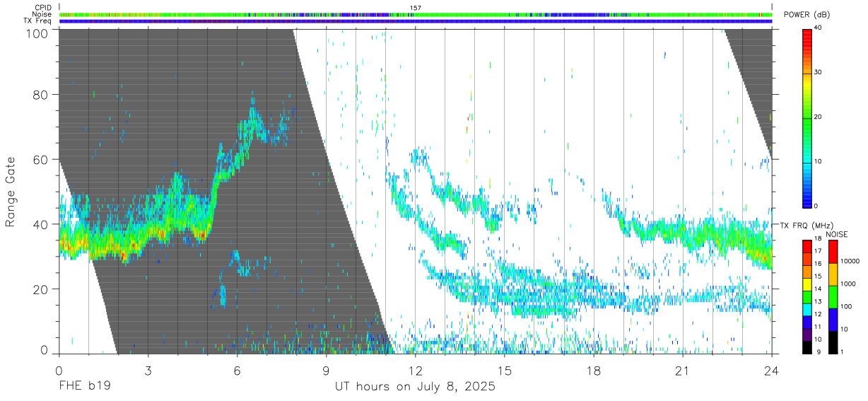Click the 'Range Gate' axis label

tap(11, 192)
